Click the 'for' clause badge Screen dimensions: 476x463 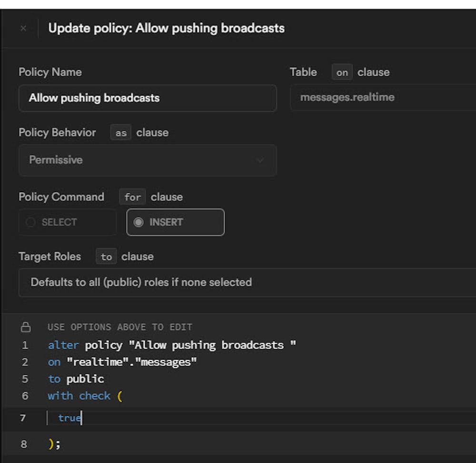[x=132, y=197]
